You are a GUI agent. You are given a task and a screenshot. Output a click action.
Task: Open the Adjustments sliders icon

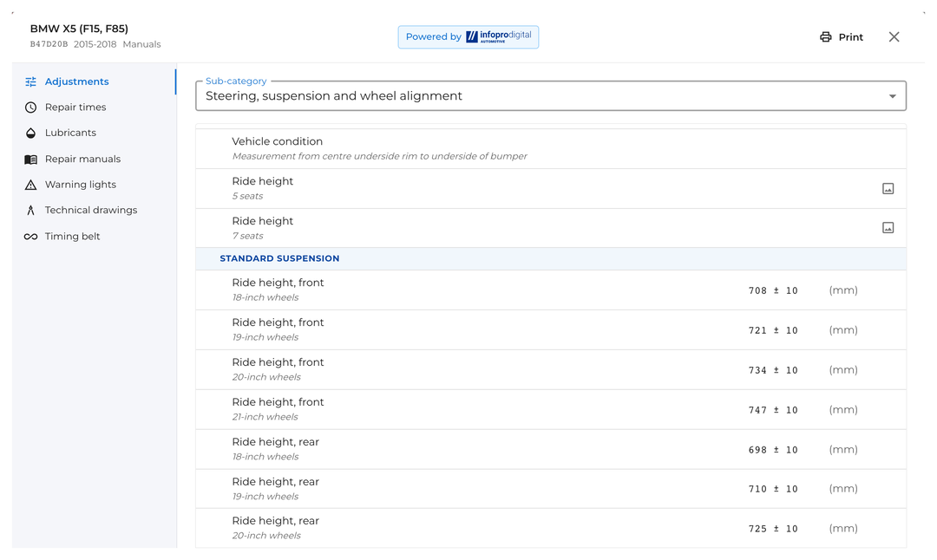click(30, 81)
